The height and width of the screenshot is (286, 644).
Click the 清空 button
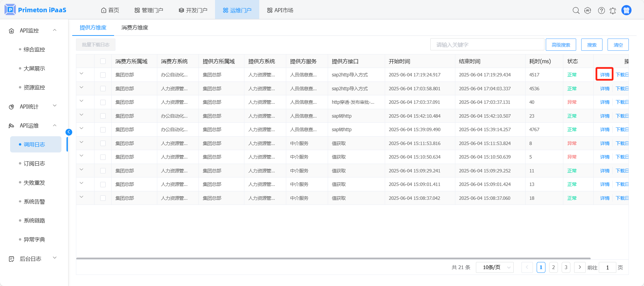(x=618, y=45)
